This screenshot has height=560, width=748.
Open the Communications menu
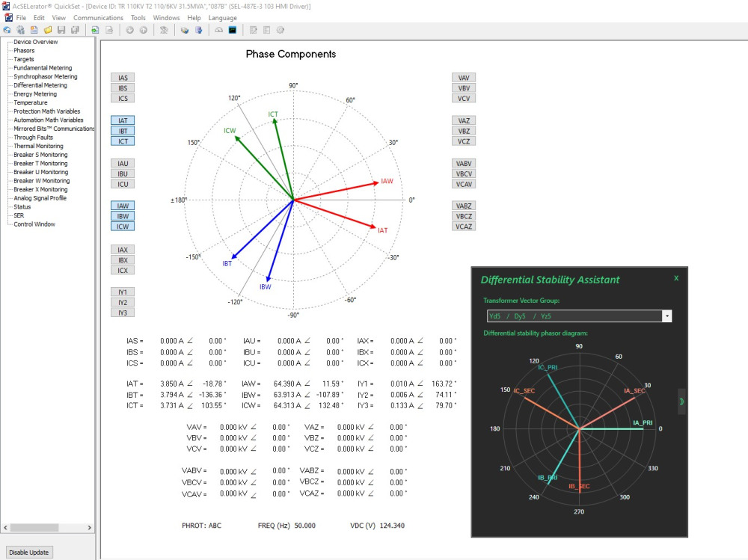pyautogui.click(x=99, y=17)
